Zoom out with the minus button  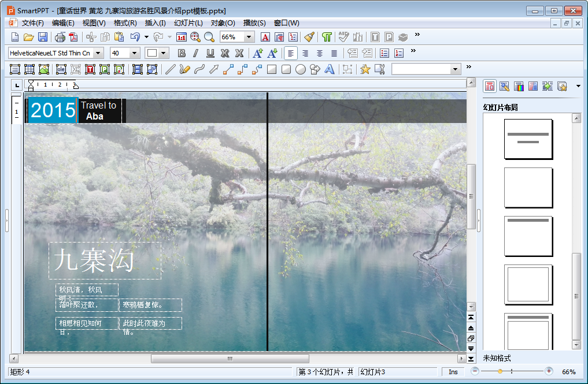[475, 371]
